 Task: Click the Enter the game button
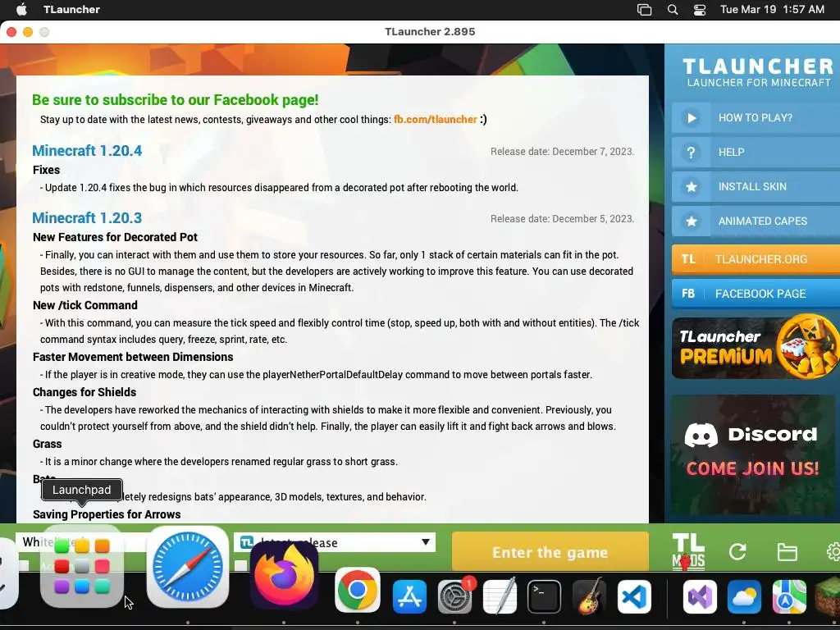point(550,552)
